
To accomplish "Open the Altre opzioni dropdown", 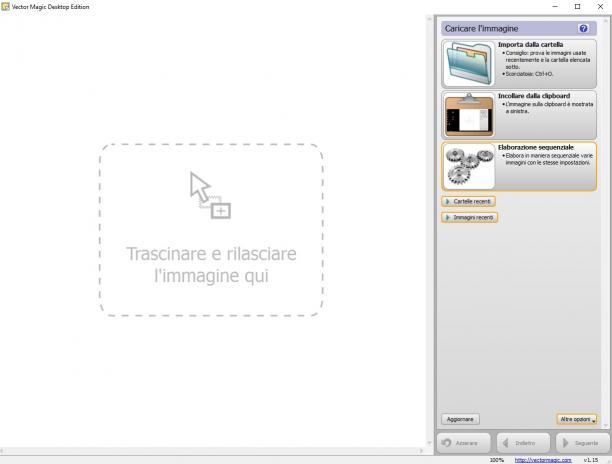I will coord(577,419).
